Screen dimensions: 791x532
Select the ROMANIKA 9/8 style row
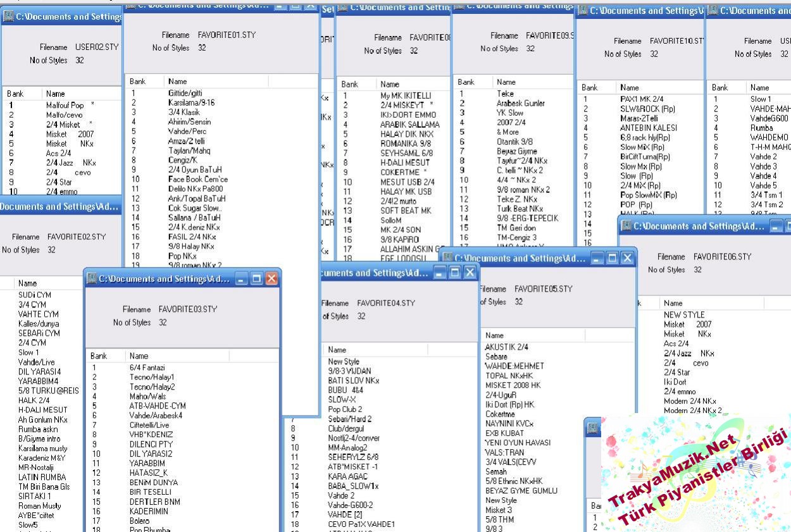406,144
